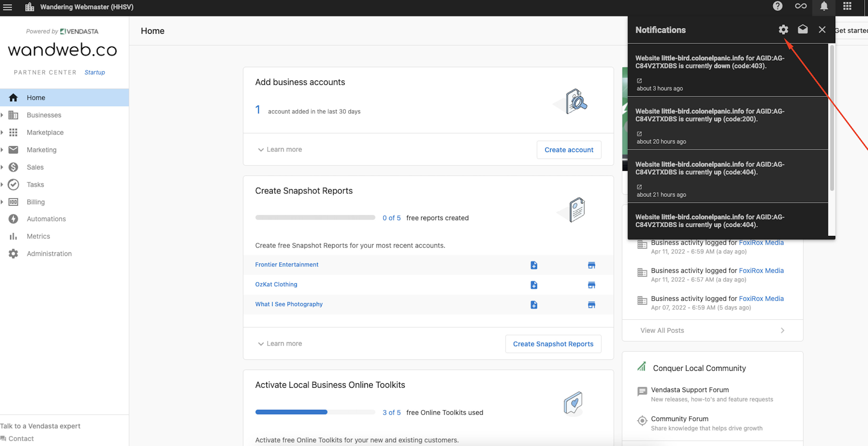Open the help question mark icon

coord(777,6)
